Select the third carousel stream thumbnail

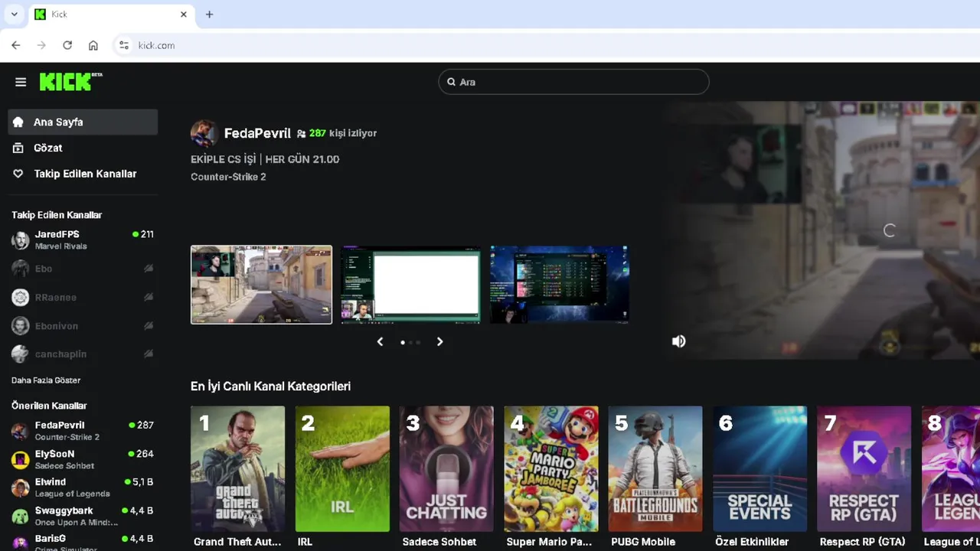560,285
